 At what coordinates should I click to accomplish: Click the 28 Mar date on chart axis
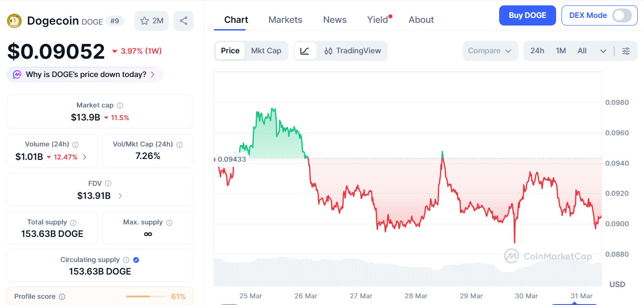coord(416,296)
